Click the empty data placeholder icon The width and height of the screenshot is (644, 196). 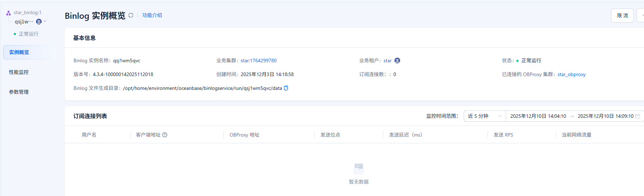point(358,168)
